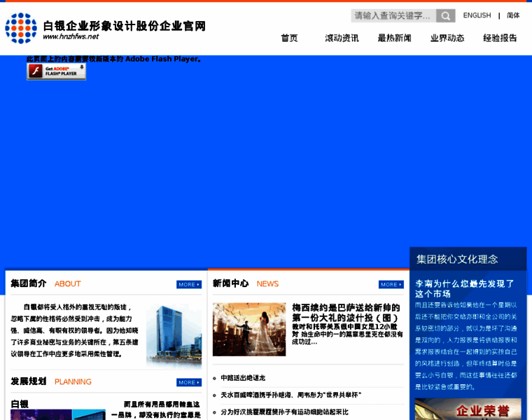The width and height of the screenshot is (532, 420).
Task: Open the planning section night-scene thumbnail
Action: (58, 414)
